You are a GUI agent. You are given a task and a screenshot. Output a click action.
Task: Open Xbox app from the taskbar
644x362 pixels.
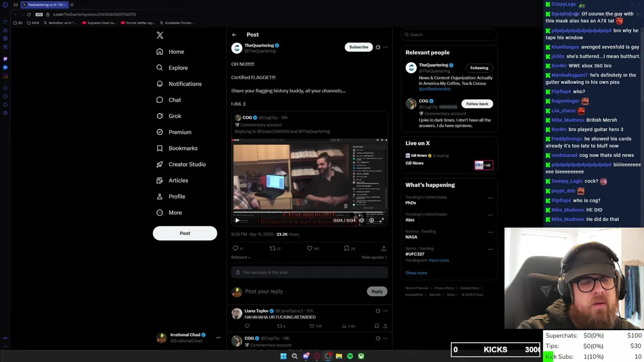[361, 356]
